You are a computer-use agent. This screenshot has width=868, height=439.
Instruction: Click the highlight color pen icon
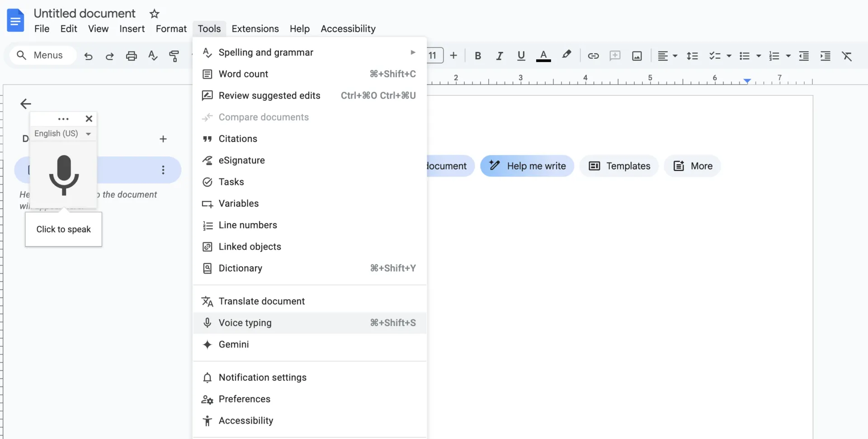point(566,55)
